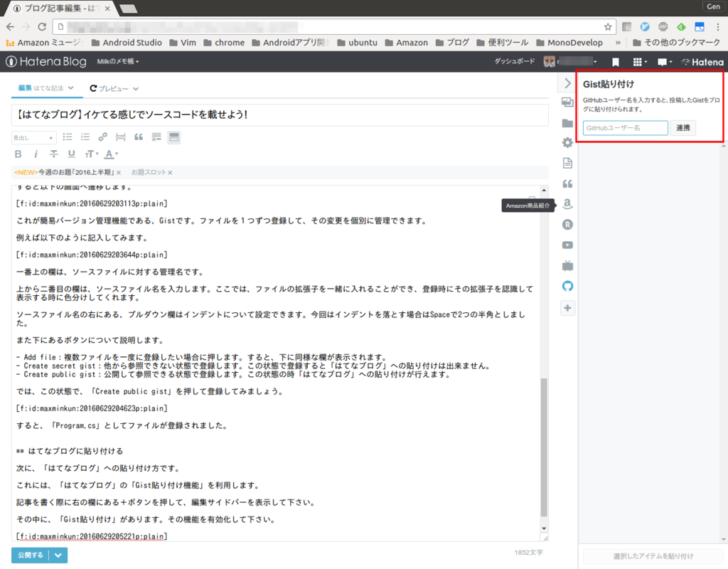Open editor options via the gear icon

pyautogui.click(x=567, y=142)
